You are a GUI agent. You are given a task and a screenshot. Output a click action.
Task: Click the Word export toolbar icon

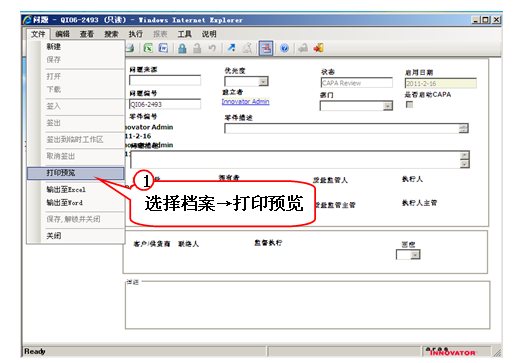(x=163, y=48)
